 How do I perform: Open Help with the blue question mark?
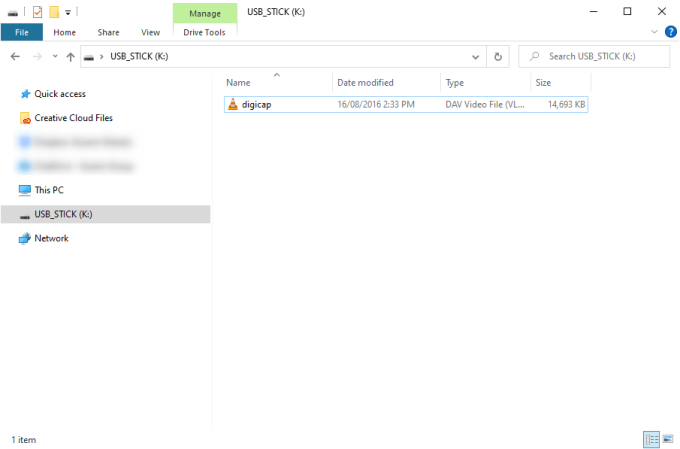[671, 32]
